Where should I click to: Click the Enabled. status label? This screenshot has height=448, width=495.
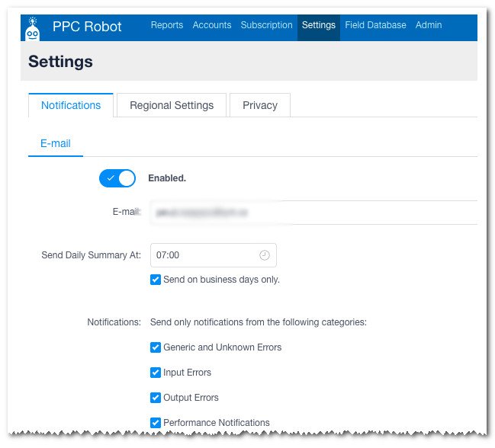(167, 178)
